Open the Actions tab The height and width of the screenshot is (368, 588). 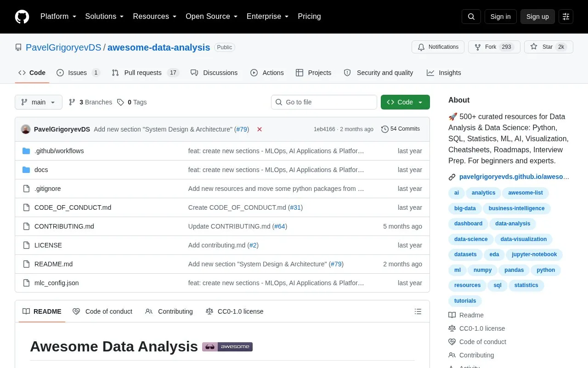click(267, 73)
